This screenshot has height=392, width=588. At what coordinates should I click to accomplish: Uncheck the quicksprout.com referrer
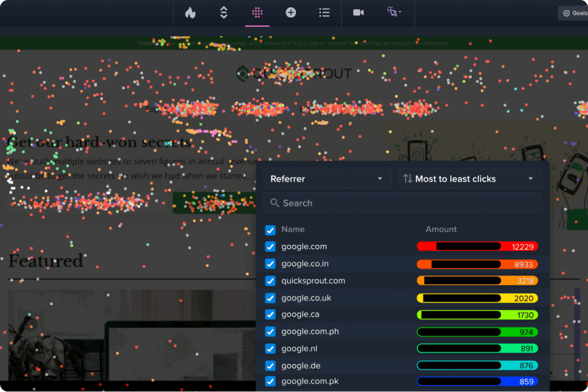point(270,280)
